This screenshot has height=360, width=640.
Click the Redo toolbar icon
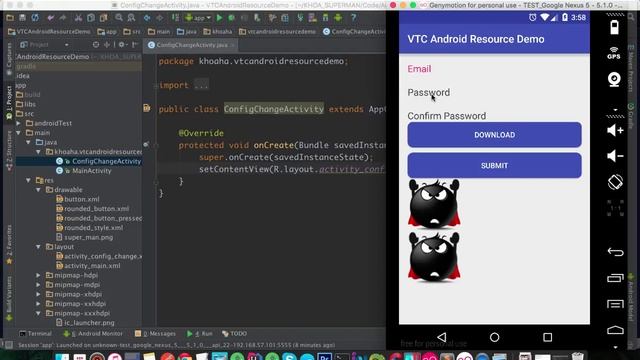(x=63, y=18)
